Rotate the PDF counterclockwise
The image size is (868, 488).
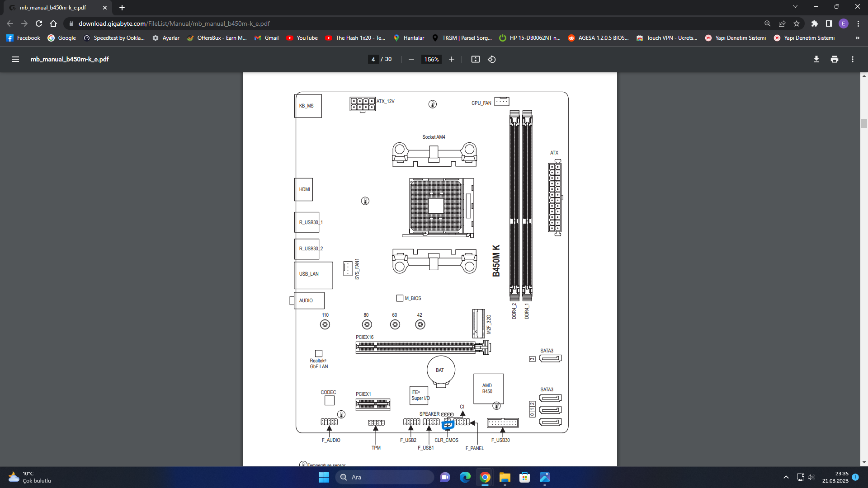pos(492,59)
